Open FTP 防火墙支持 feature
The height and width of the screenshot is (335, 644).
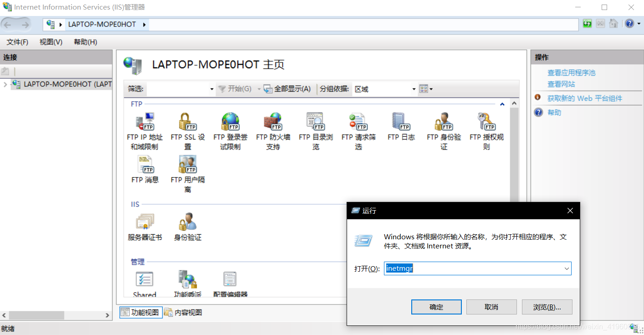pos(273,131)
